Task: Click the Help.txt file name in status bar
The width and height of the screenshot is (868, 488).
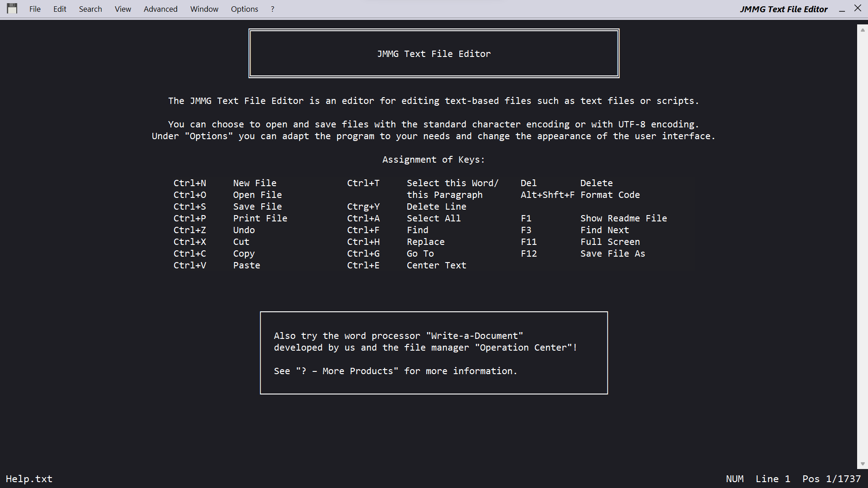Action: [29, 479]
